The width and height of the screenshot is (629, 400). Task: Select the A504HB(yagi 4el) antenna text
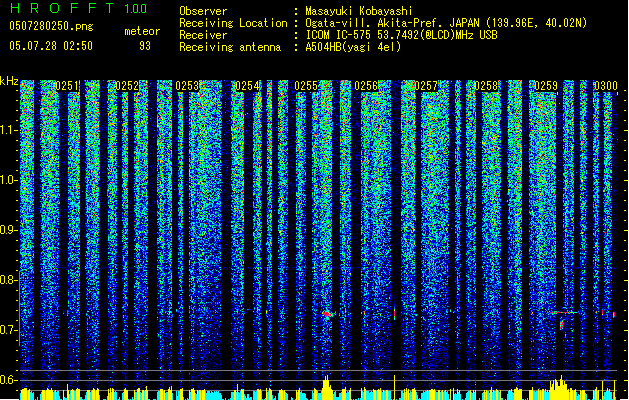[x=353, y=47]
